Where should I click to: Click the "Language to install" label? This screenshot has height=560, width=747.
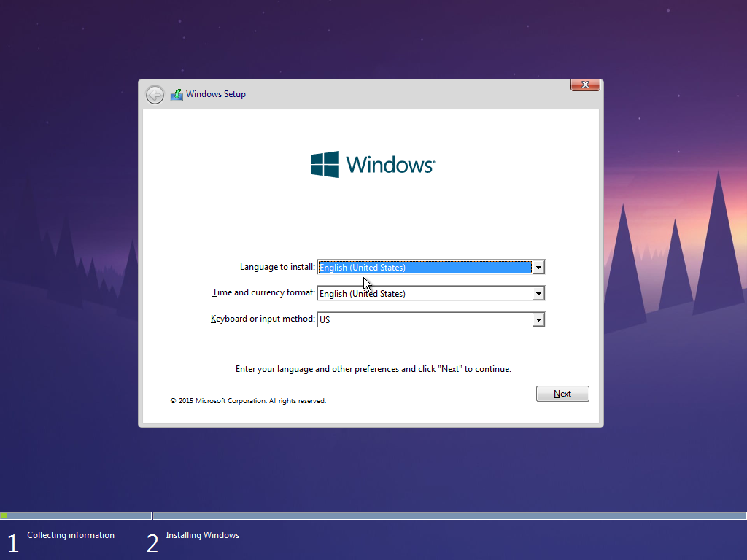(x=277, y=267)
